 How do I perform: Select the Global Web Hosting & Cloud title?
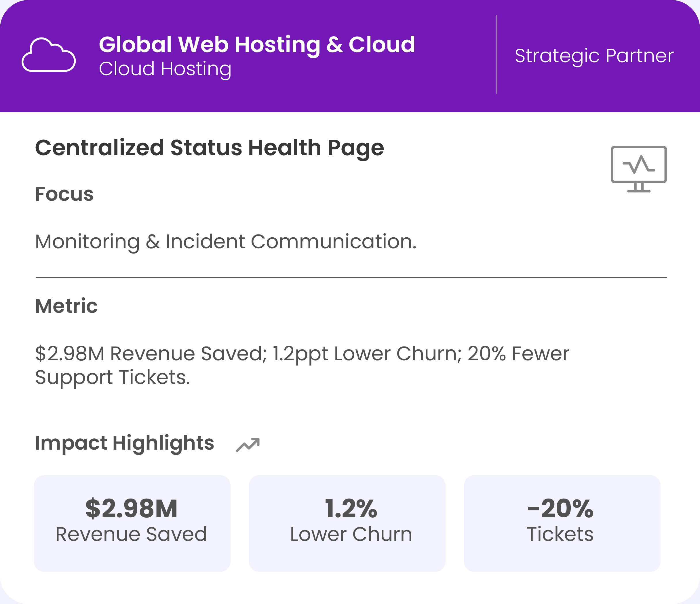tap(257, 45)
